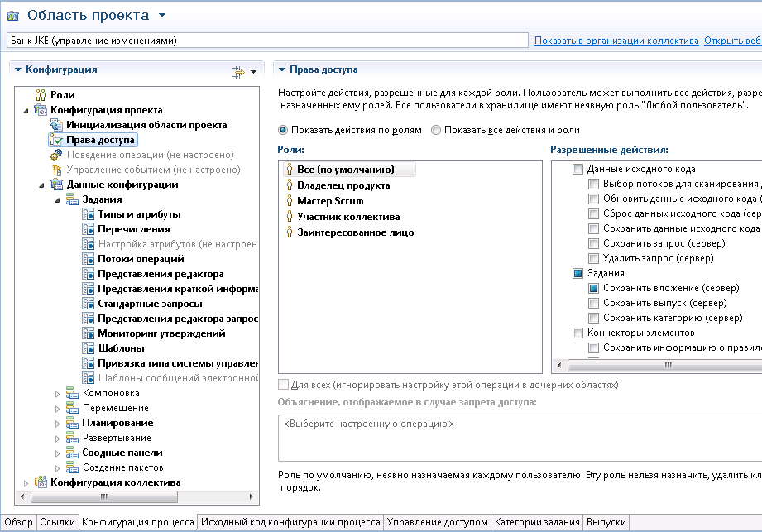
Task: Click role icon next to Владелец продукта
Action: [290, 185]
